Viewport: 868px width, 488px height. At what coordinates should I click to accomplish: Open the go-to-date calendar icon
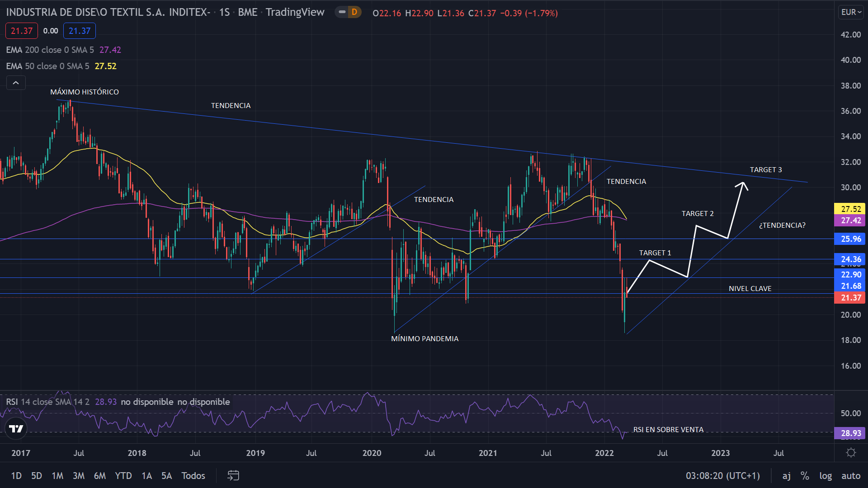233,475
